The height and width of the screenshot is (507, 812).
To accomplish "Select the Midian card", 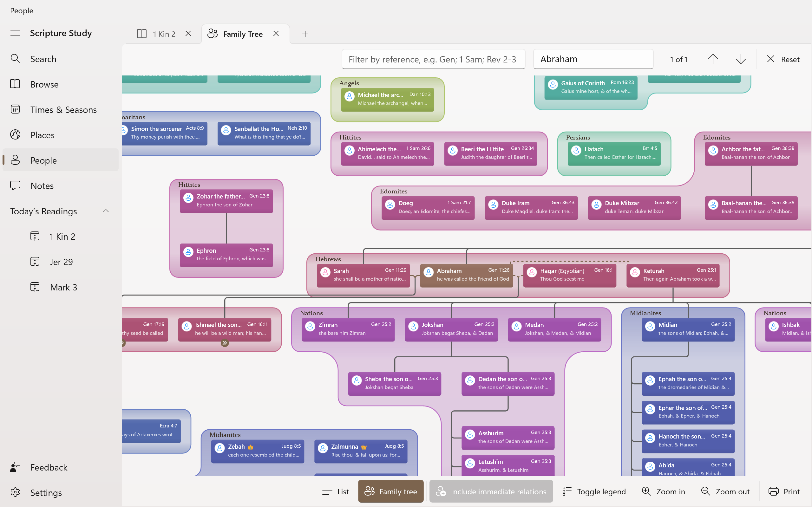I will click(688, 330).
